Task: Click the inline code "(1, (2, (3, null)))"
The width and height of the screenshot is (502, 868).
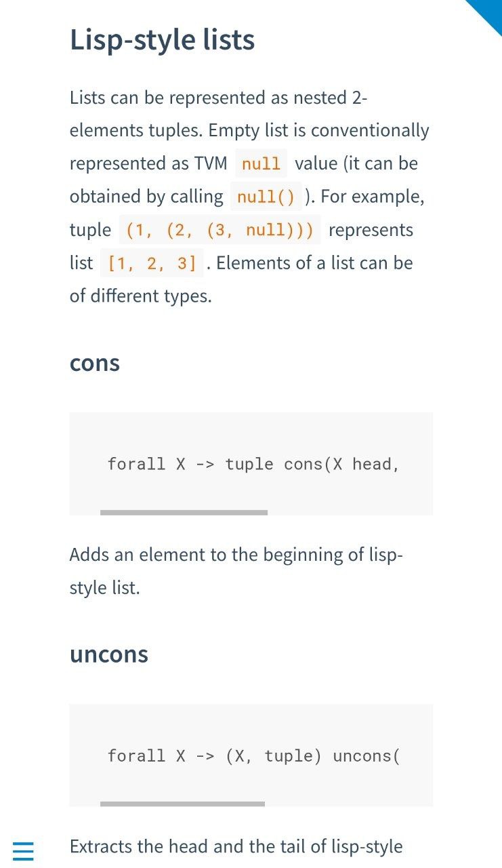Action: click(220, 231)
